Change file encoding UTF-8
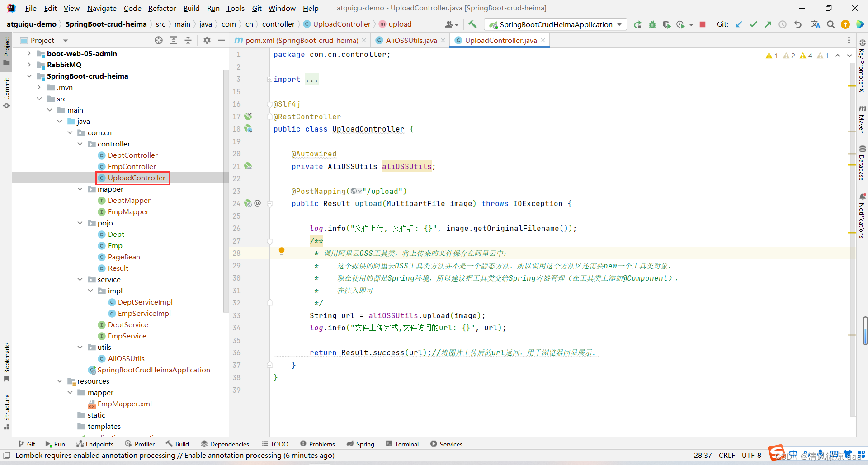This screenshot has width=868, height=465. tap(751, 456)
